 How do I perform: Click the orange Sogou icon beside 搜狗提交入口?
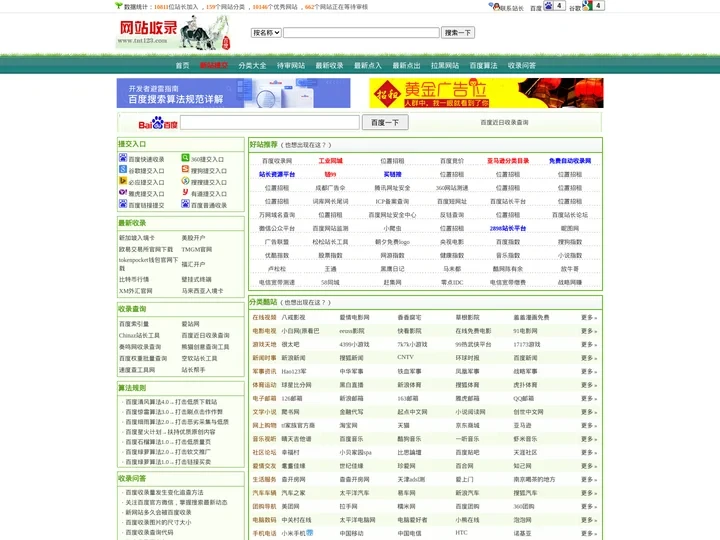(185, 169)
